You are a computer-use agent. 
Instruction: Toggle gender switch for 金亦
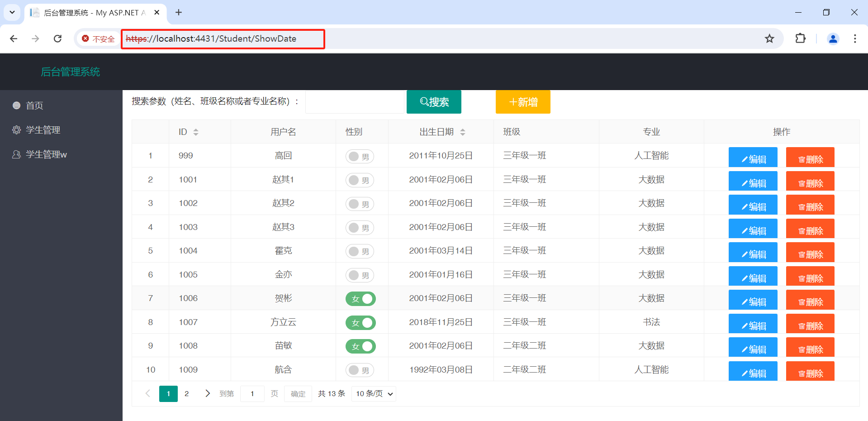point(360,275)
